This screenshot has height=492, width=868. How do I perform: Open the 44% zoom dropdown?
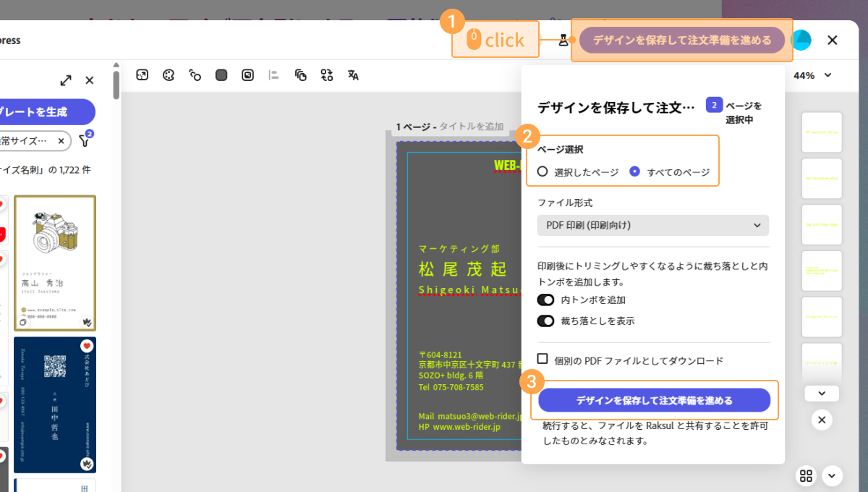(x=813, y=75)
